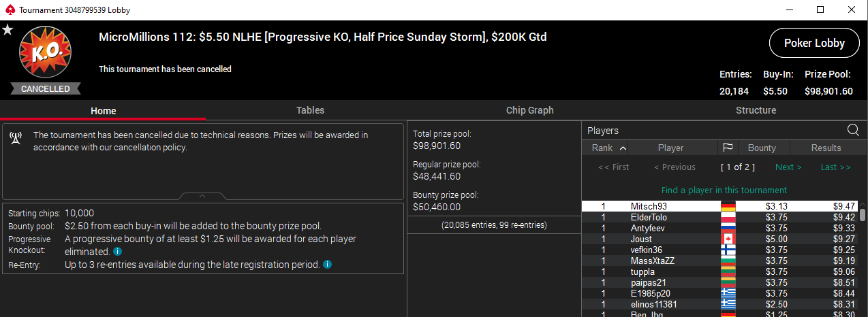Click Mitsch93's German flag icon

(x=728, y=206)
